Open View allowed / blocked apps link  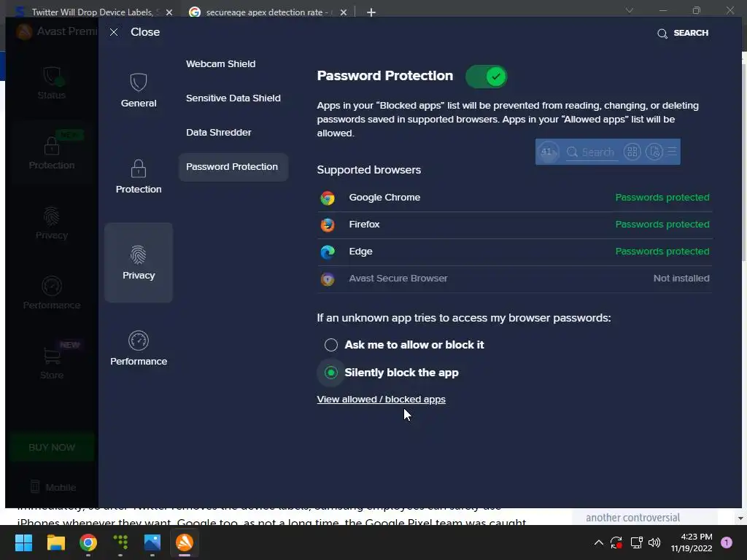[381, 400]
